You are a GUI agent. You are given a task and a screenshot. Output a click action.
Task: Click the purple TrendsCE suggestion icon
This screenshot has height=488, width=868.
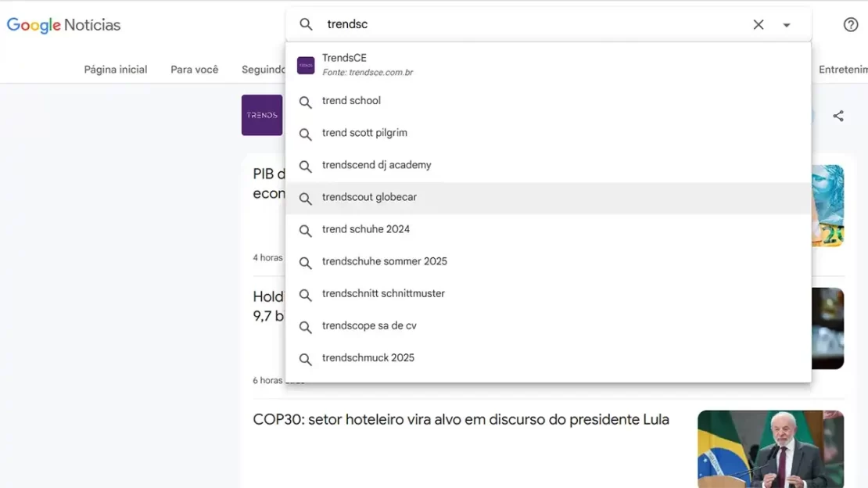tap(306, 65)
